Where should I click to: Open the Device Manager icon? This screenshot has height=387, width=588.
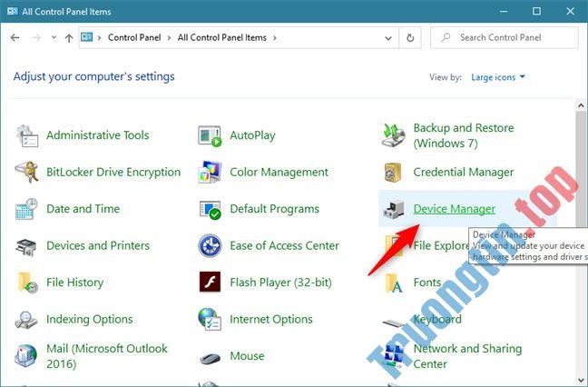pyautogui.click(x=394, y=209)
